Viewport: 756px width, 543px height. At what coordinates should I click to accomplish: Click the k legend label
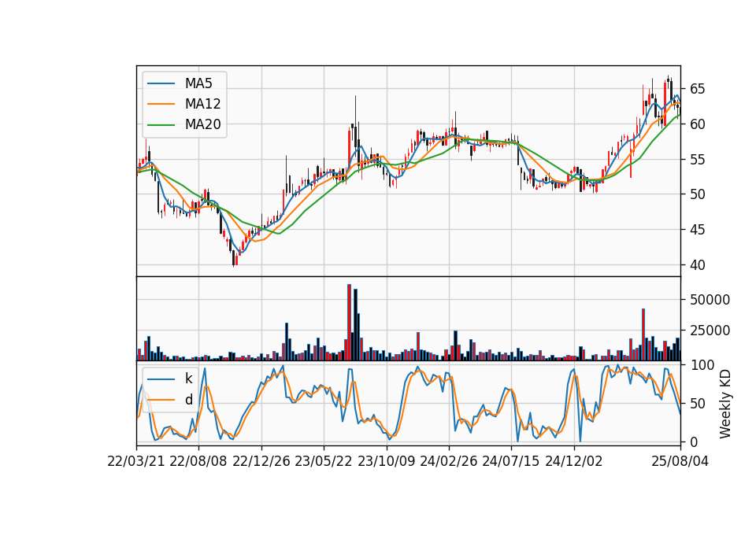point(188,379)
